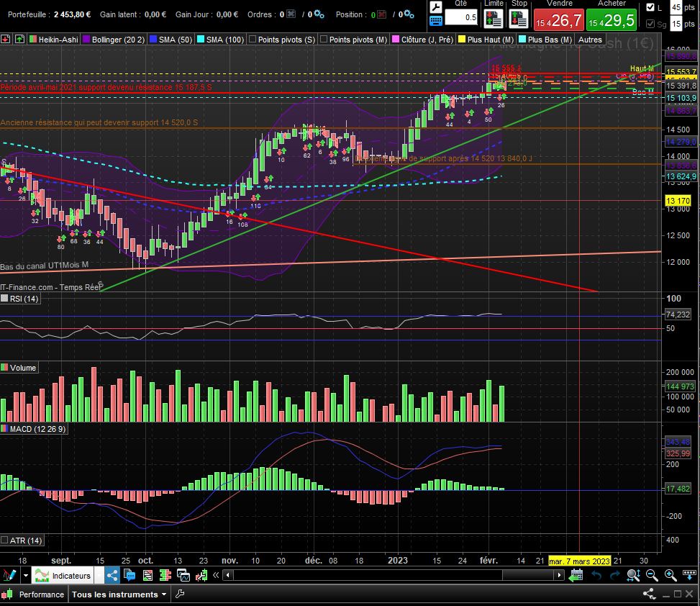The image size is (700, 606).
Task: Open the Tous les instruments dropdown
Action: (x=119, y=594)
